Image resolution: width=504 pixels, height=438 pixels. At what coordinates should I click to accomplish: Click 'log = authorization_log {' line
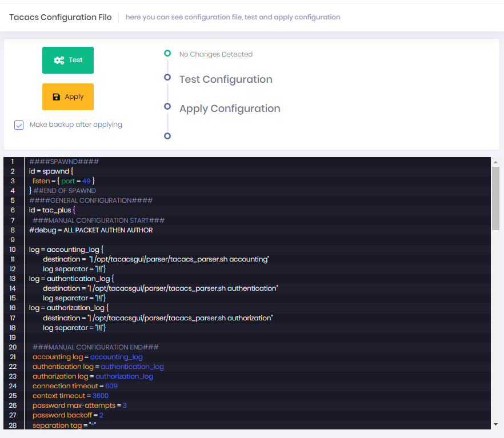69,308
